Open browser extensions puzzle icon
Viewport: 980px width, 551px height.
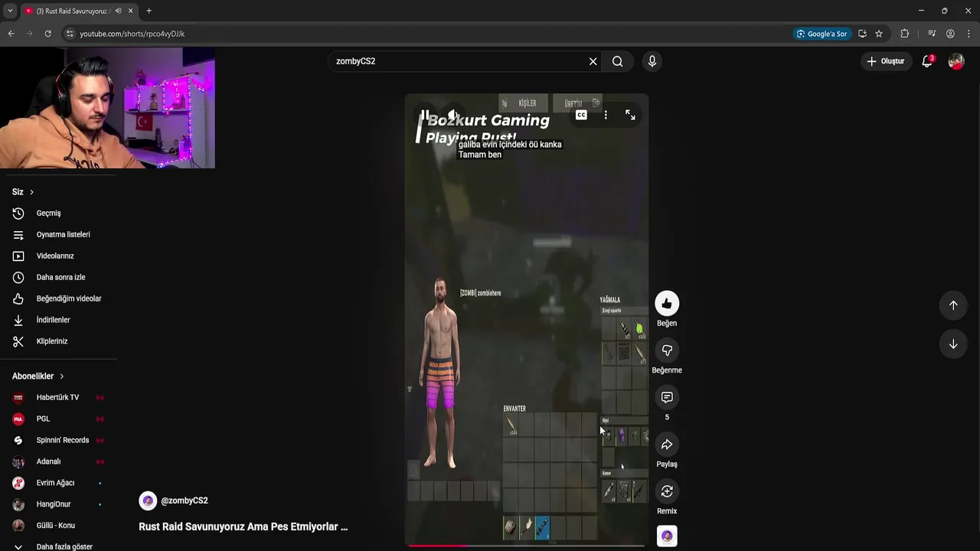pos(905,34)
